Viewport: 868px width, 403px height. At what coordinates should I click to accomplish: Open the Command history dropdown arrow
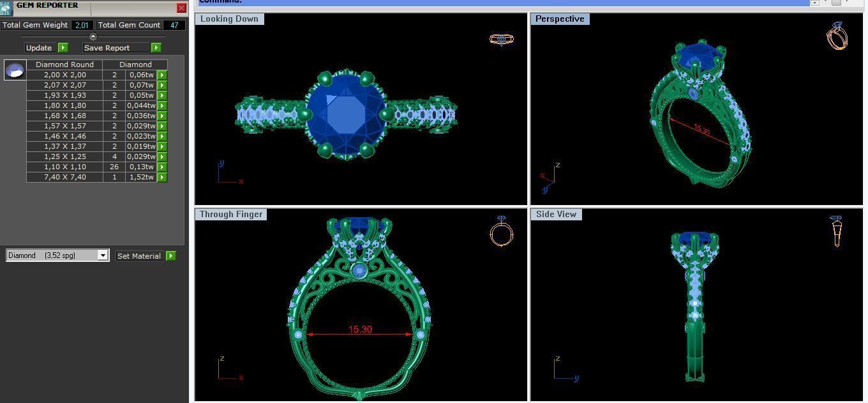click(x=814, y=3)
